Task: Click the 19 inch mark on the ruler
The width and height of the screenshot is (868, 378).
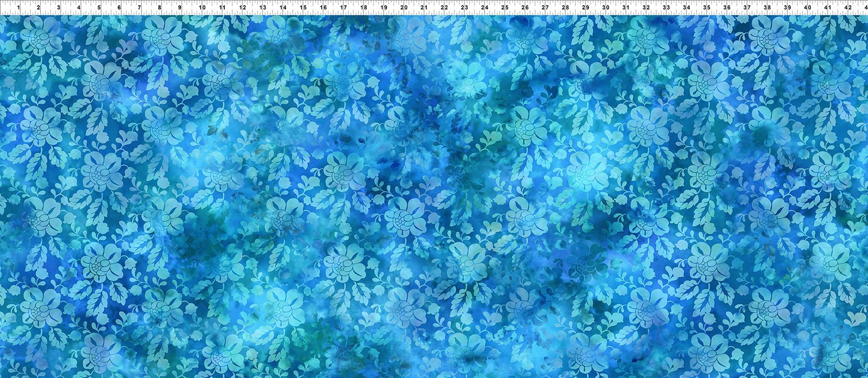Action: coord(384,8)
